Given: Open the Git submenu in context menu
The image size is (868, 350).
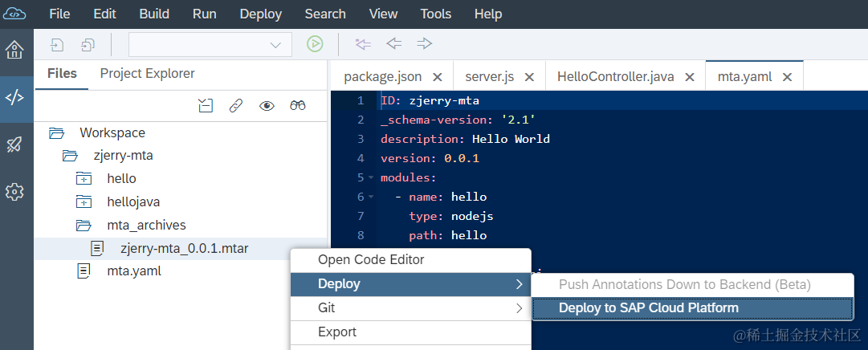Looking at the screenshot, I should coord(411,308).
